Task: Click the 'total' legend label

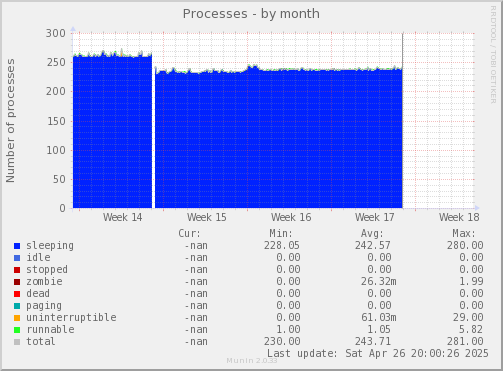Action: (41, 341)
